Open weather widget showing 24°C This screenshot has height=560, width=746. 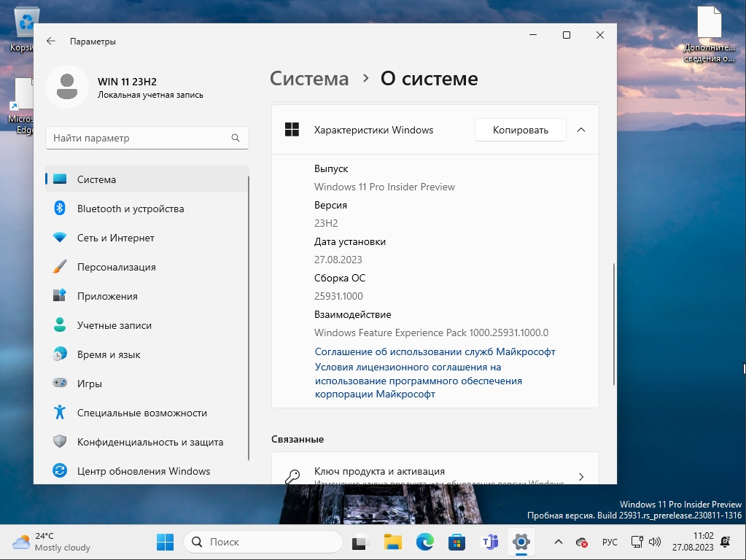tap(51, 542)
